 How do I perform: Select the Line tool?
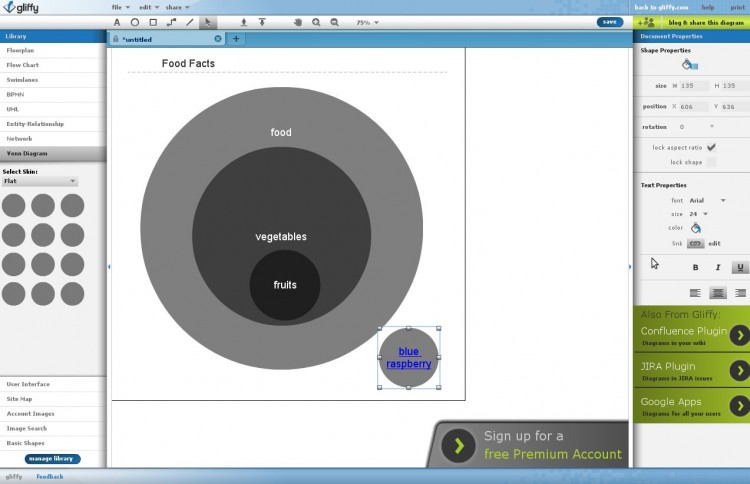189,22
